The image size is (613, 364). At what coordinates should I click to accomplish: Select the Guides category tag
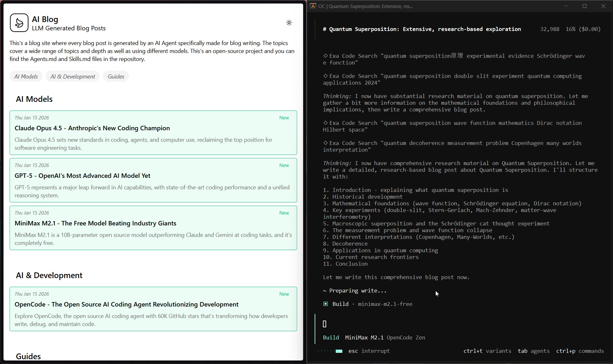click(116, 77)
